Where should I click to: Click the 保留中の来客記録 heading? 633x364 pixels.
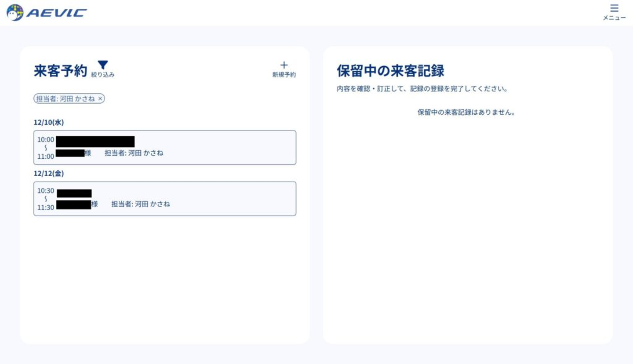[x=390, y=71]
